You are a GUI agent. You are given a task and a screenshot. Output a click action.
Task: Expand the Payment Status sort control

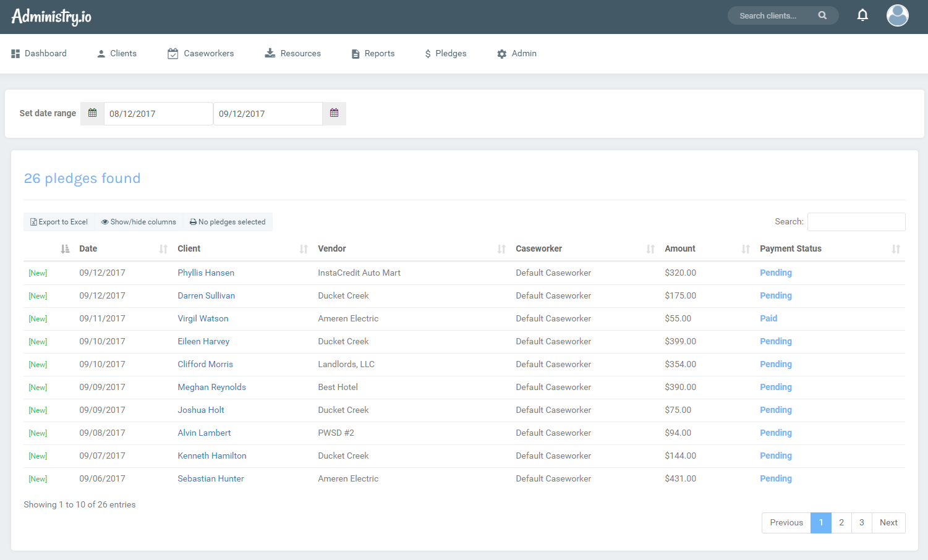tap(896, 249)
